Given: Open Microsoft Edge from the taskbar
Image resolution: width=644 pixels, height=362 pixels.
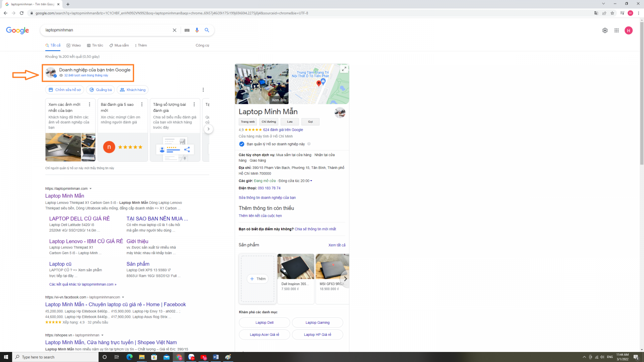Looking at the screenshot, I should [x=129, y=357].
